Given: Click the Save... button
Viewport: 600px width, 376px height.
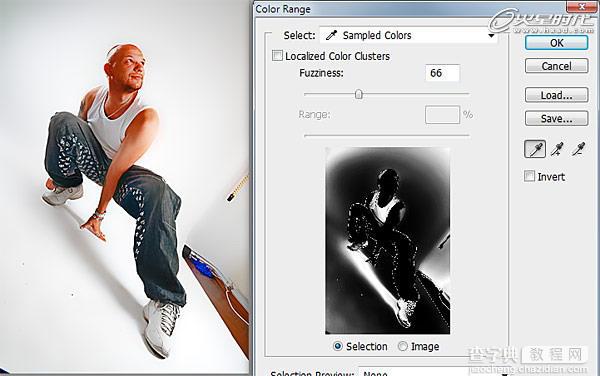Looking at the screenshot, I should point(556,118).
